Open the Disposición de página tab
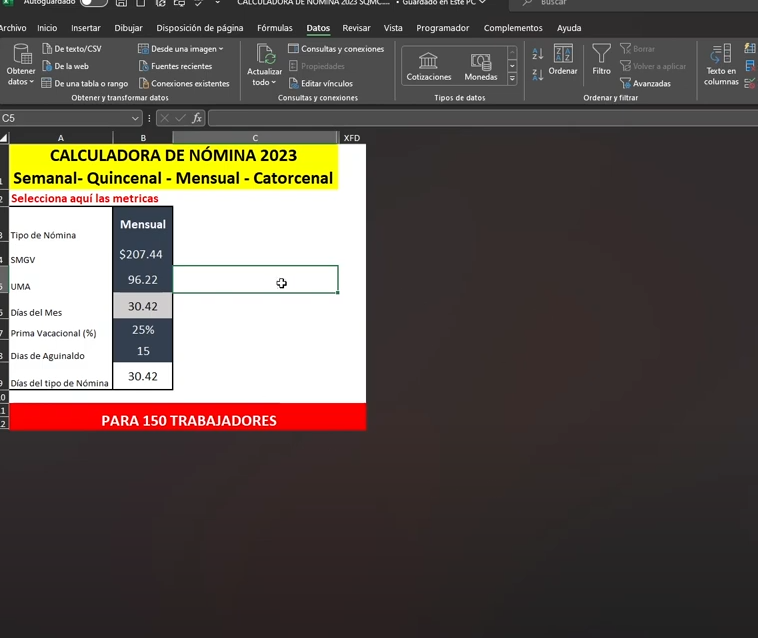Viewport: 758px width, 638px height. coord(200,28)
